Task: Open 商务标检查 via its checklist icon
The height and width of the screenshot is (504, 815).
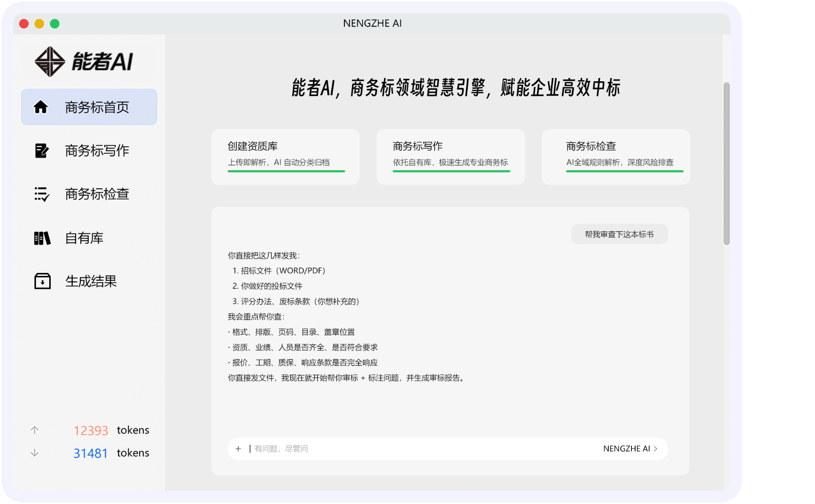Action: [x=42, y=194]
